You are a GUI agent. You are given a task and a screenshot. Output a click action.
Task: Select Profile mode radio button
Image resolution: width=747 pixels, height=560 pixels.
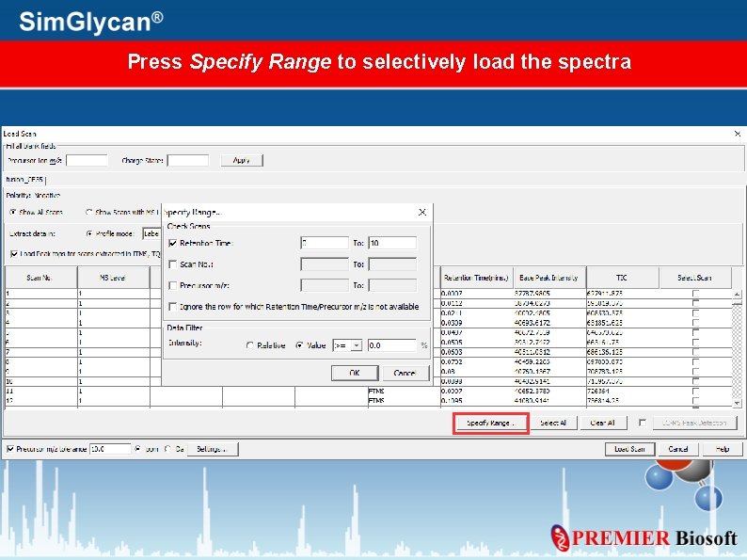[89, 234]
